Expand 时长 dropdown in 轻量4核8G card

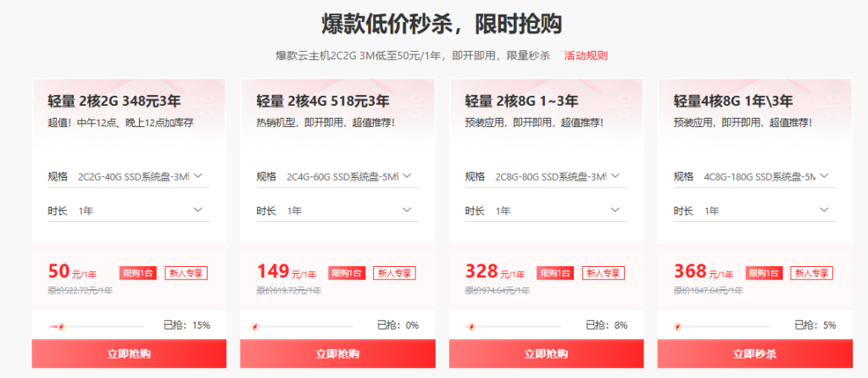[754, 211]
